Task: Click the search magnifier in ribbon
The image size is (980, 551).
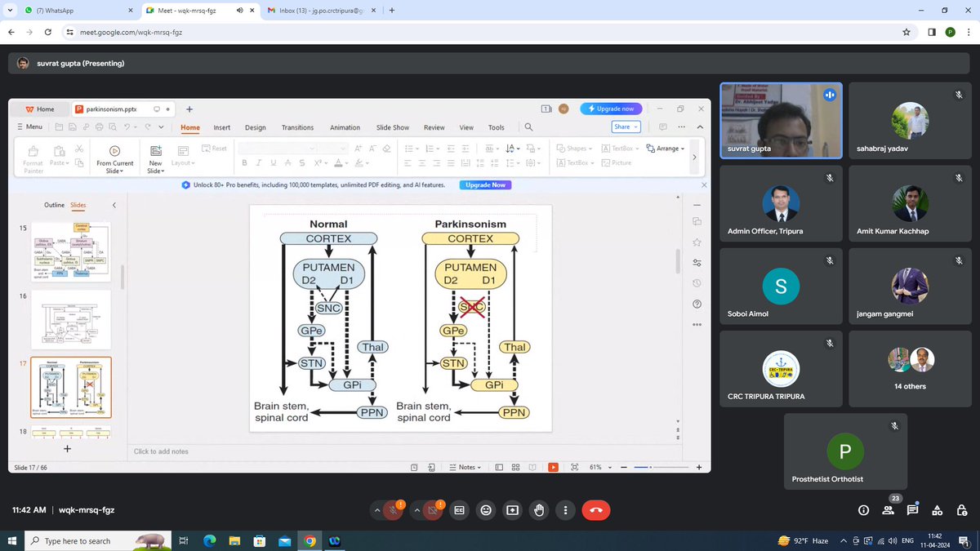Action: 528,127
